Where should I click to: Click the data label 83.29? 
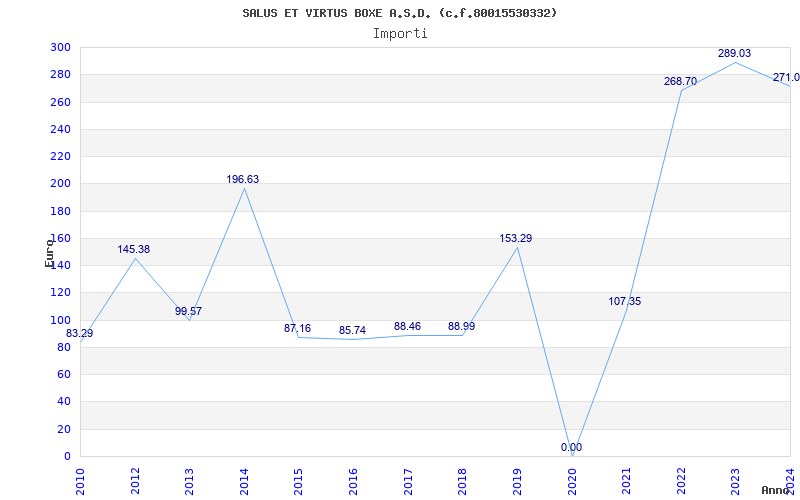pyautogui.click(x=80, y=334)
